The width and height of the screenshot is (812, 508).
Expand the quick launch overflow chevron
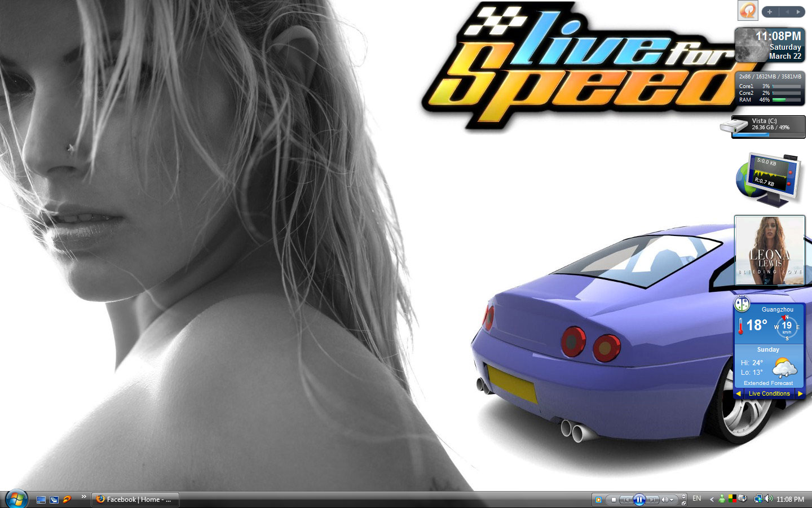pos(84,497)
